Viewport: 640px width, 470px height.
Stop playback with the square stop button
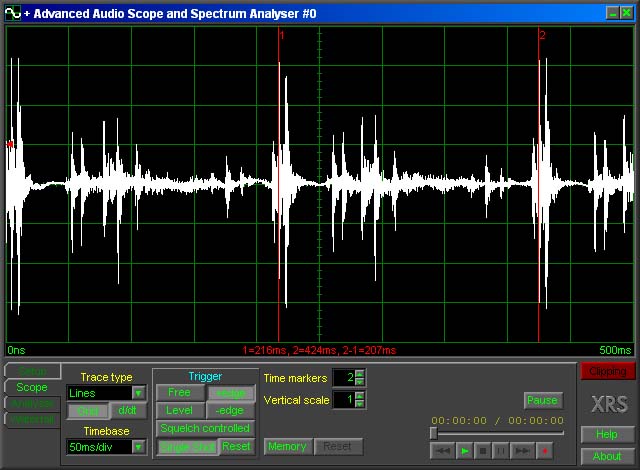(482, 451)
